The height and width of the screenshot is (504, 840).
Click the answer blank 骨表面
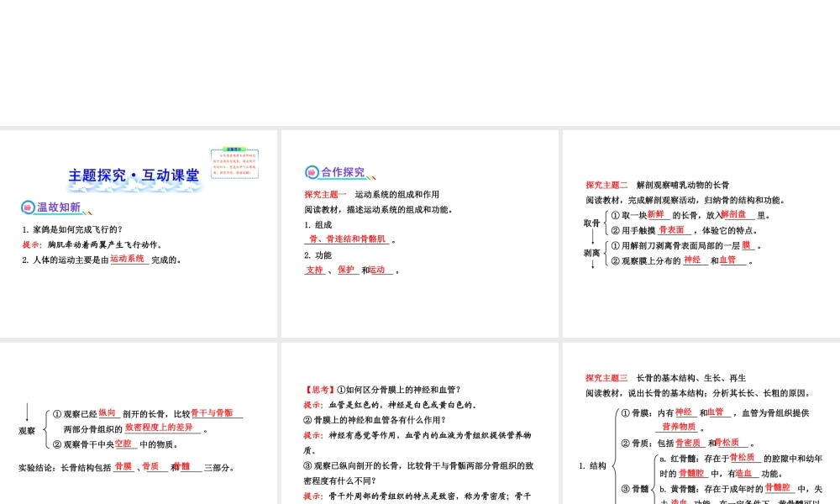(675, 230)
